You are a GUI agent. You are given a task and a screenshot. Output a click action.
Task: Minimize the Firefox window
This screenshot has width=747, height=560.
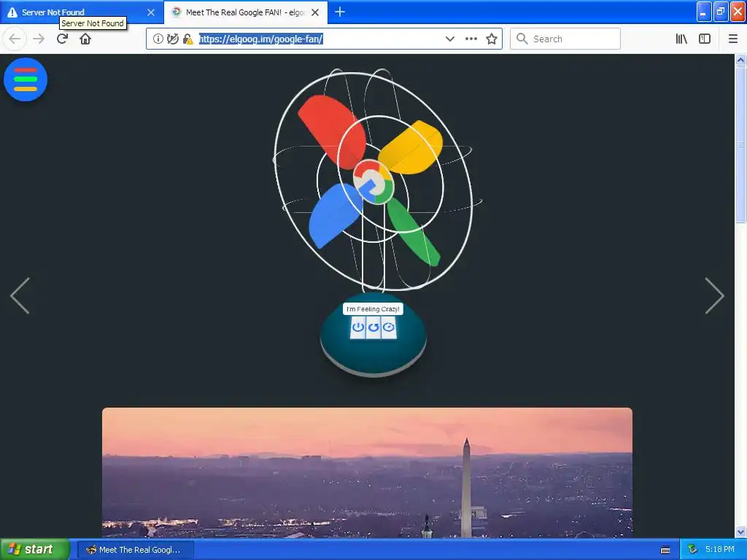tap(704, 12)
